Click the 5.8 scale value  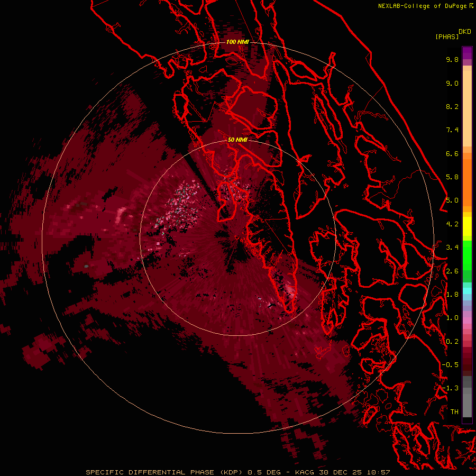click(x=452, y=177)
